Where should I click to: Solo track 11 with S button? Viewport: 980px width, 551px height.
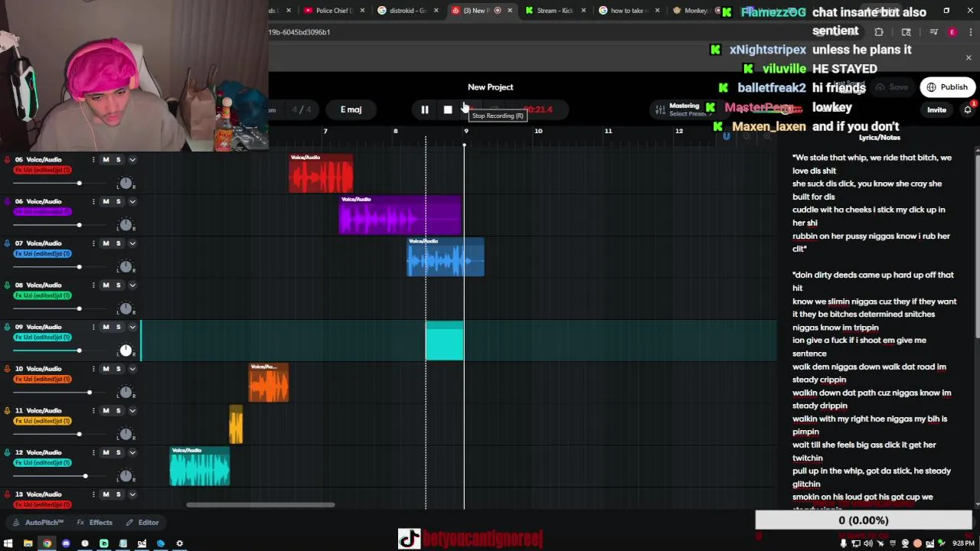tap(118, 410)
